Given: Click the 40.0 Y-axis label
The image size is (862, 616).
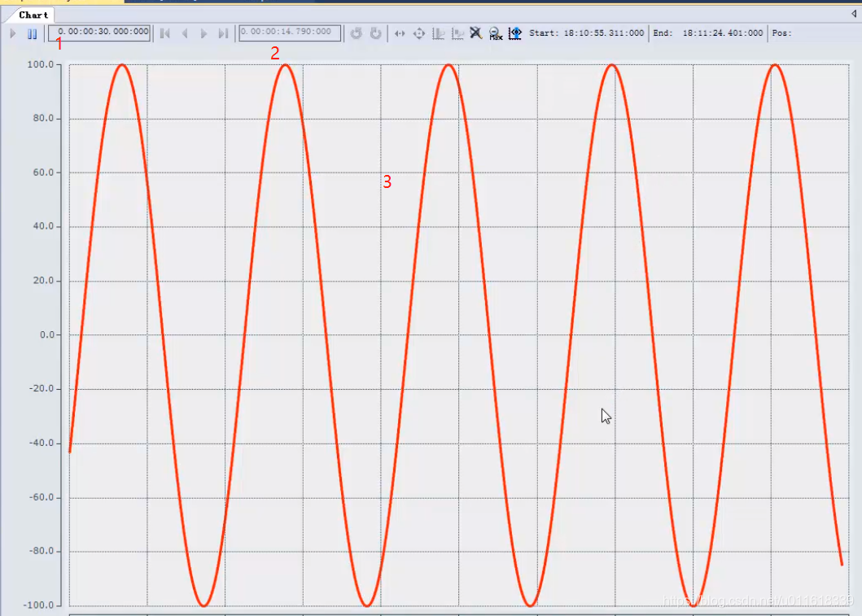Looking at the screenshot, I should [x=43, y=226].
